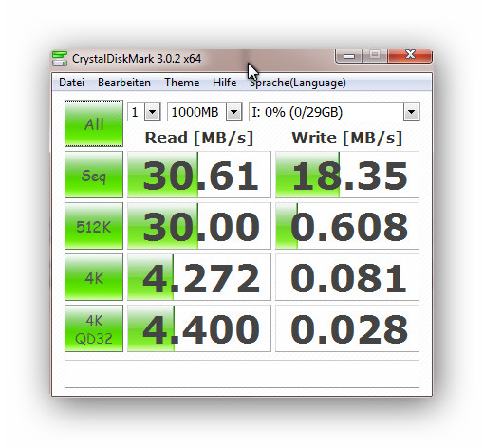
Task: Start the 512K benchmark test
Action: [x=94, y=226]
